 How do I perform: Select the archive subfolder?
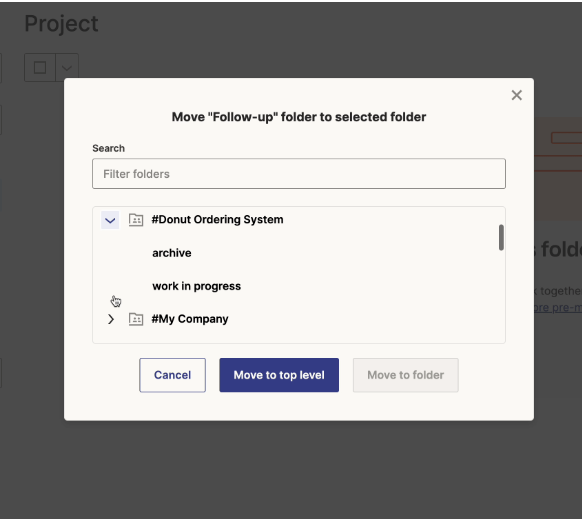click(172, 253)
